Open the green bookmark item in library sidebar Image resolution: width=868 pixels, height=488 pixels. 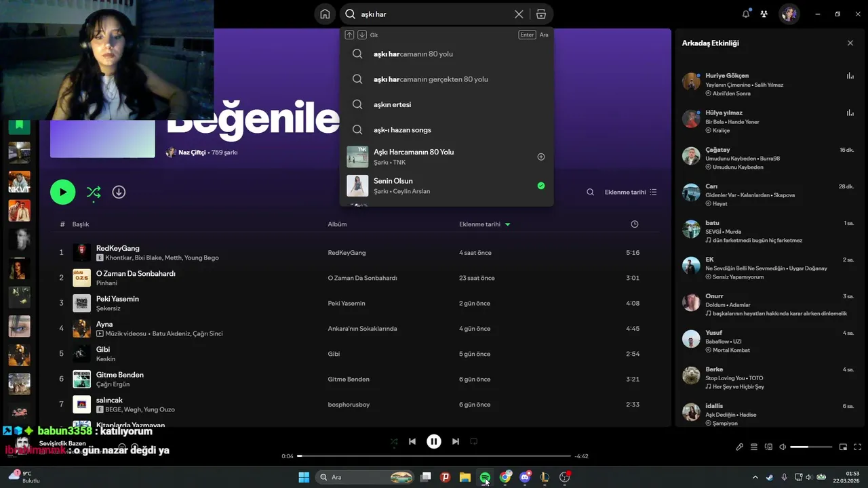19,125
